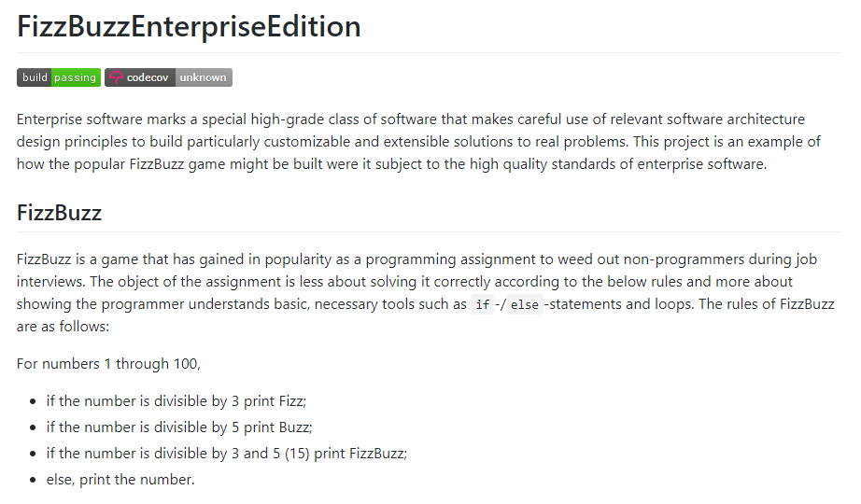This screenshot has height=504, width=861.
Task: Click the bullet dot before 'else, print'
Action: [34, 481]
